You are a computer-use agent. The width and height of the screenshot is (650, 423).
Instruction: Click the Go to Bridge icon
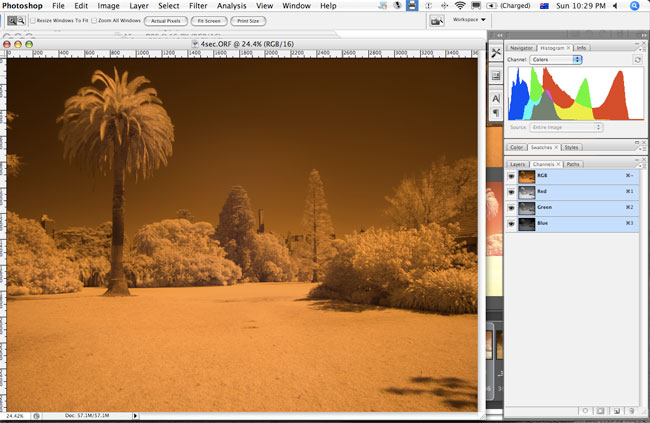pos(437,20)
